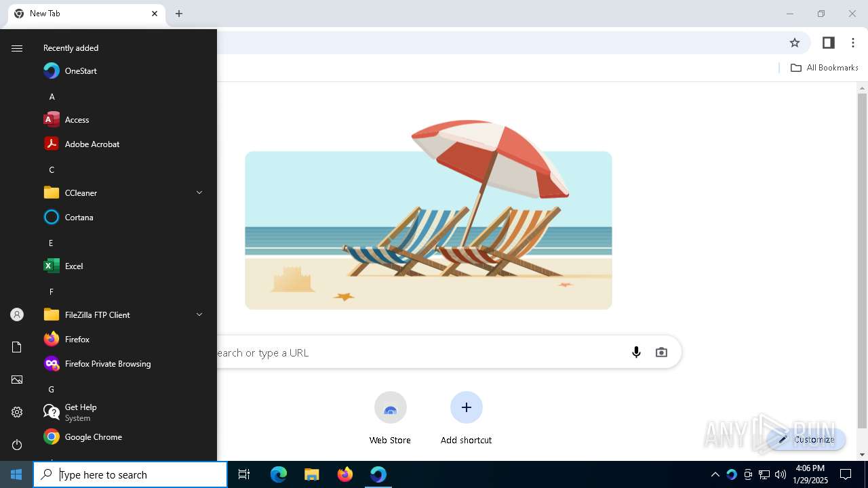Click the Power button in Start

click(17, 445)
